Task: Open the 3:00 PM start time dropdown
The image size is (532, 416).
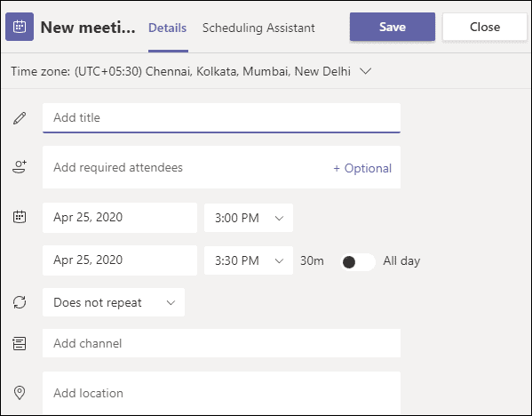Action: (x=249, y=218)
